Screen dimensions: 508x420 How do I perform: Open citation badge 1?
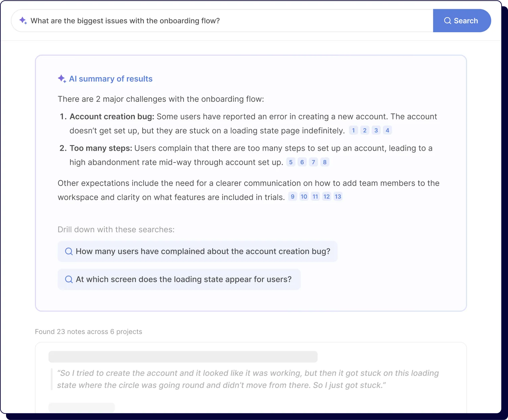(x=353, y=130)
